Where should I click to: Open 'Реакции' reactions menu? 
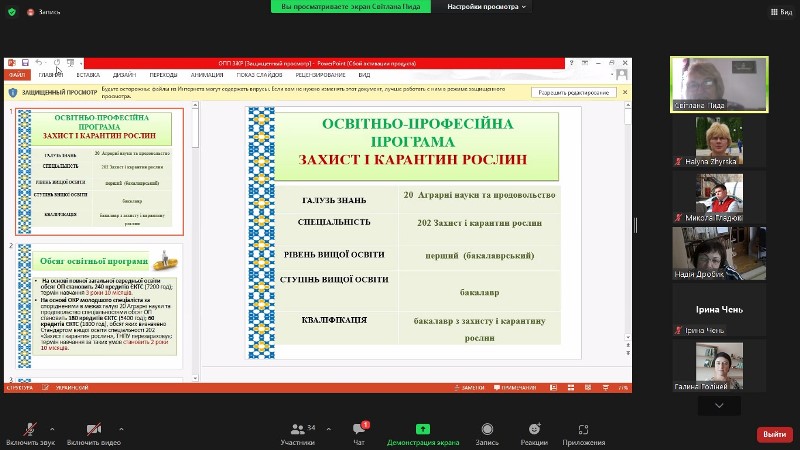(534, 434)
